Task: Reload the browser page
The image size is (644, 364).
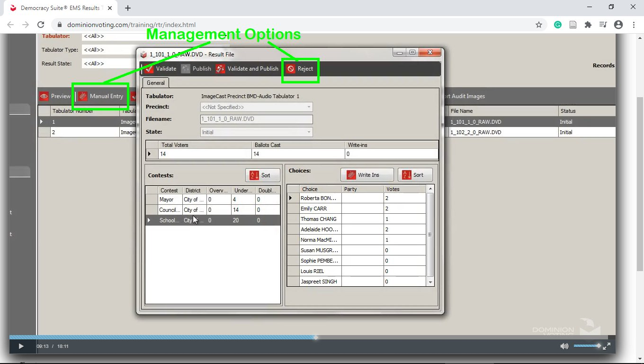Action: (x=41, y=25)
